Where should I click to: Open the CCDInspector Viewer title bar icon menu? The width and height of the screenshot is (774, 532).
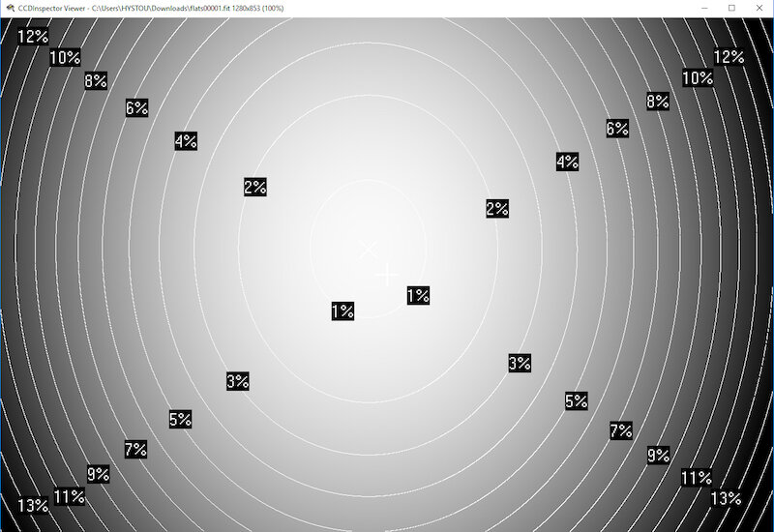[10, 8]
